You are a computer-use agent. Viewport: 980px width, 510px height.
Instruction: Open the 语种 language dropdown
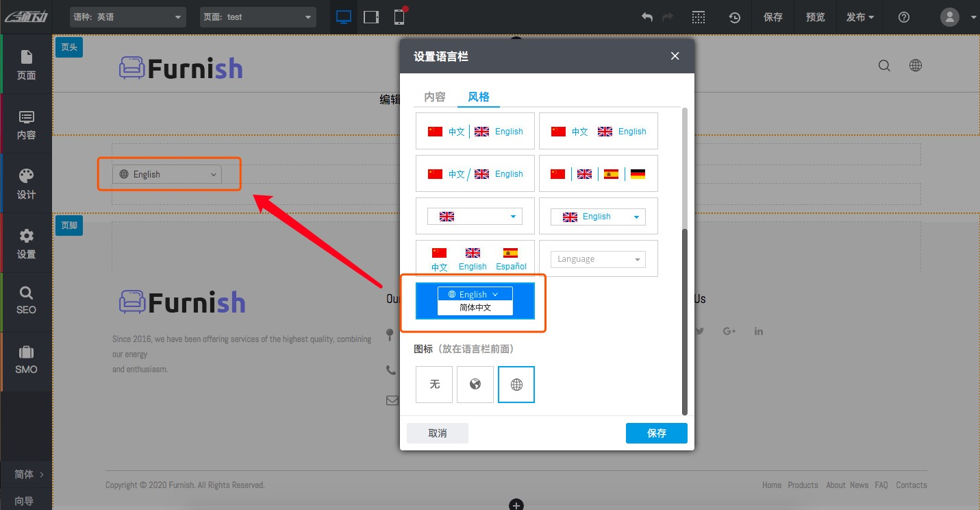coord(128,17)
